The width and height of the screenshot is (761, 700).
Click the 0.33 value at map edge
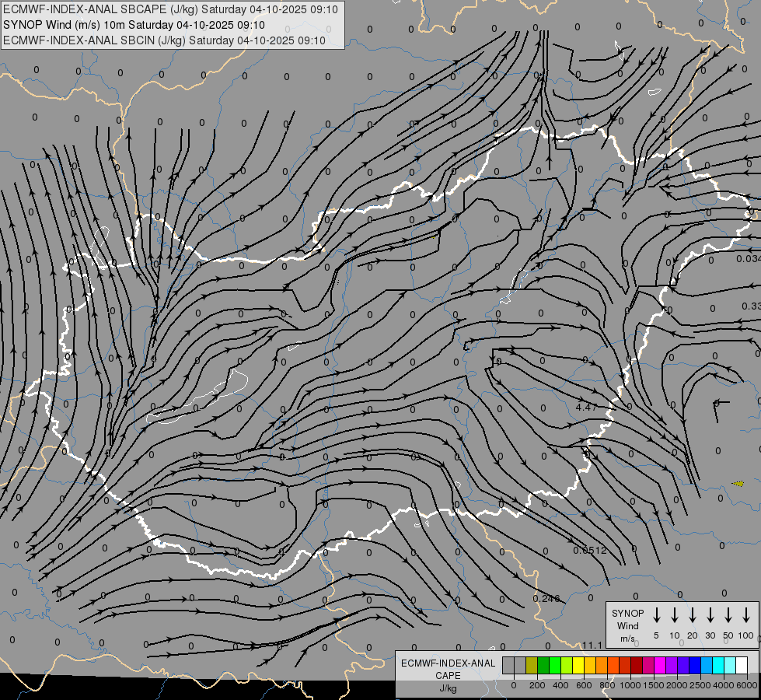point(752,306)
